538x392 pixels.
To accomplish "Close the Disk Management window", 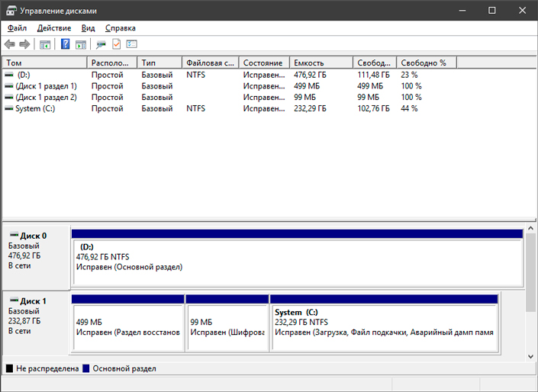I will pyautogui.click(x=522, y=10).
